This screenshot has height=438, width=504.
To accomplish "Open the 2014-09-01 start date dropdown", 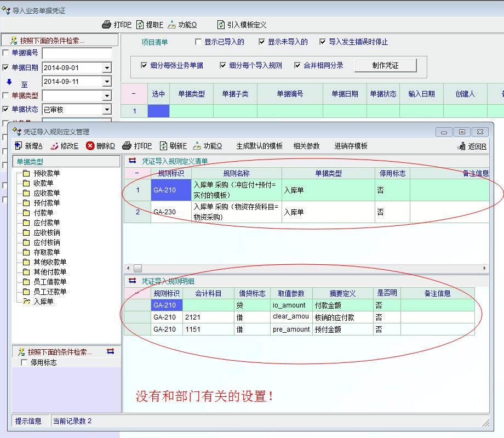I will point(107,68).
